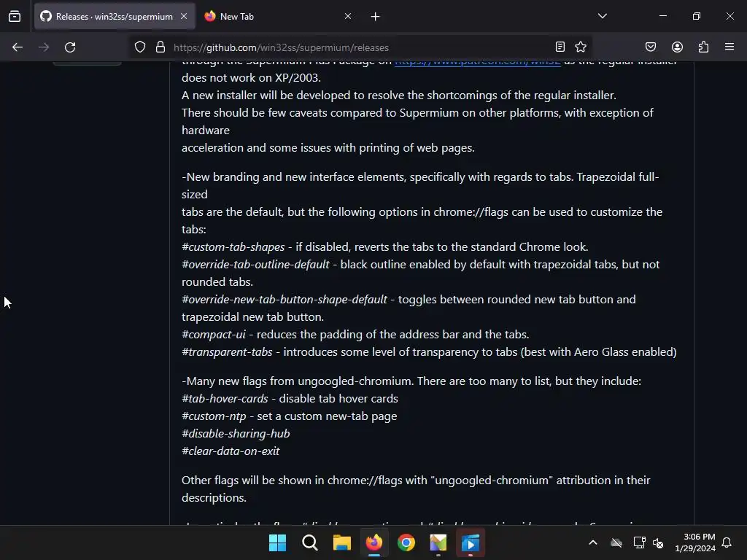Viewport: 747px width, 560px height.
Task: Open Windows Start menu
Action: click(277, 542)
